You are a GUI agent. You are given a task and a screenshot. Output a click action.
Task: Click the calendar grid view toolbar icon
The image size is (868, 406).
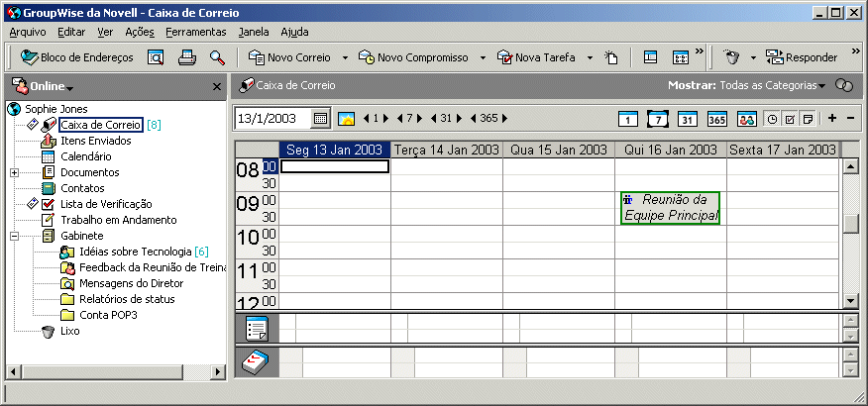pos(681,57)
